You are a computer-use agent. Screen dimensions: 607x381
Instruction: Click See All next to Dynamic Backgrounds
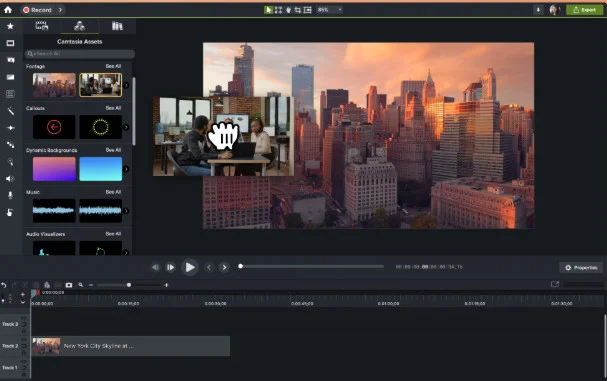[113, 150]
